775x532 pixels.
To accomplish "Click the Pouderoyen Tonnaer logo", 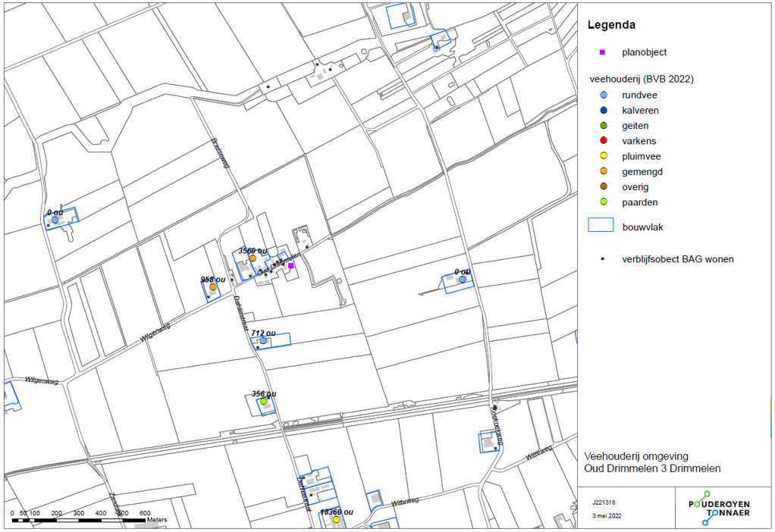I will (719, 508).
